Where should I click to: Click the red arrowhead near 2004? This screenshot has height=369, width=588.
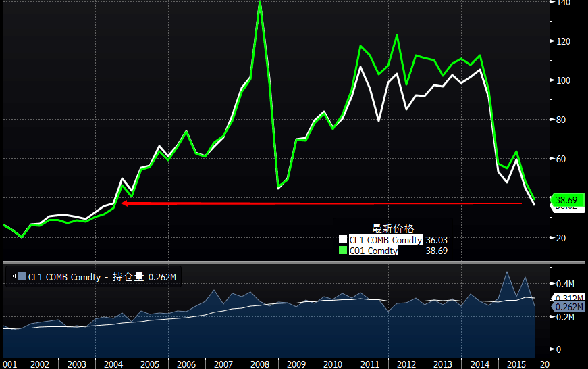(x=125, y=203)
